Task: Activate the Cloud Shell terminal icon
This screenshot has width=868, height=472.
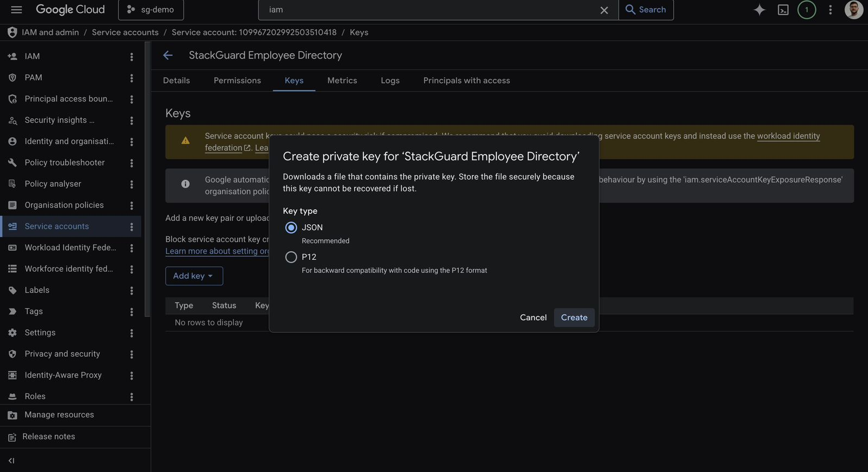Action: tap(783, 10)
